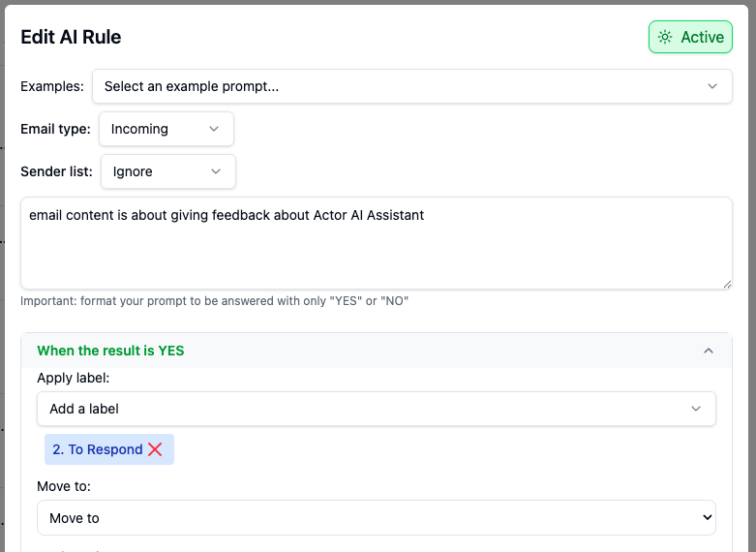756x552 pixels.
Task: Click the When the result is YES header
Action: 110,351
